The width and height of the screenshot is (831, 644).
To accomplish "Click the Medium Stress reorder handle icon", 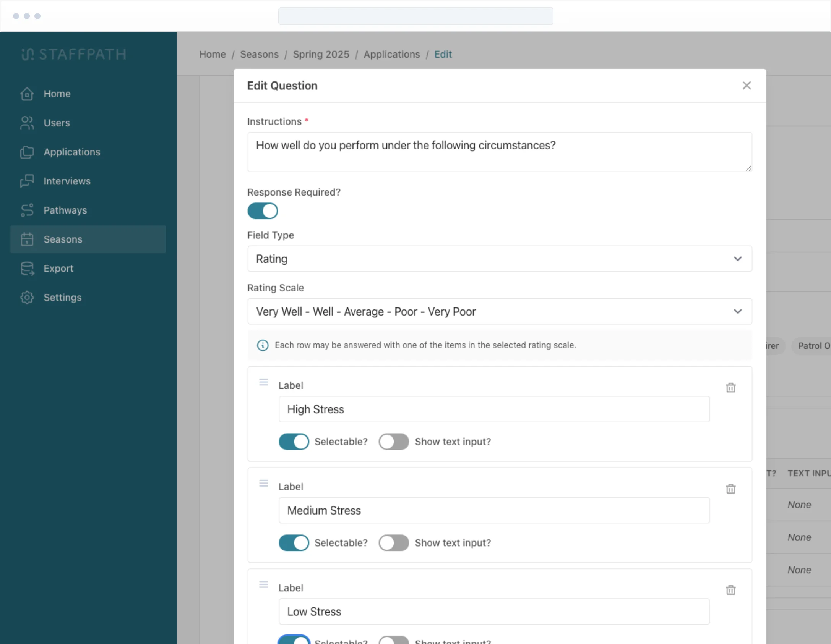I will pyautogui.click(x=263, y=484).
